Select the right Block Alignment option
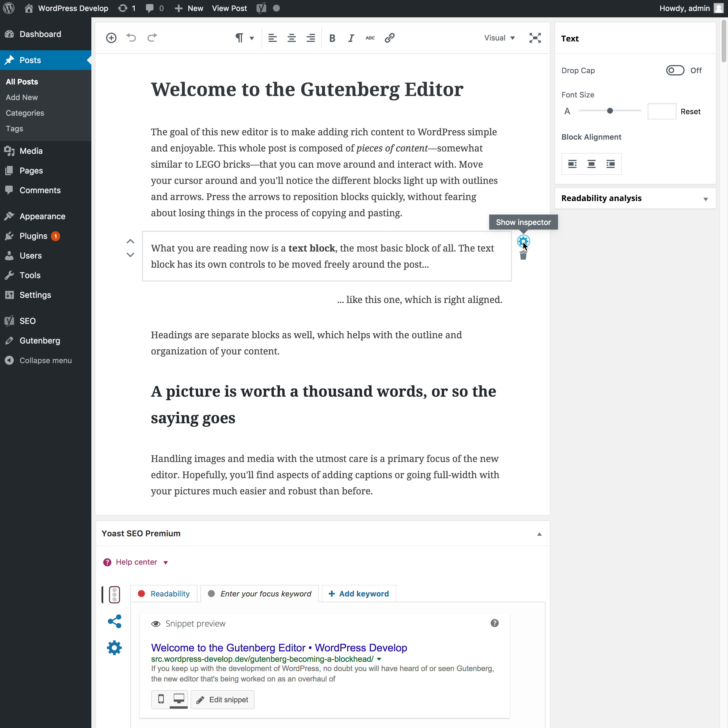 coord(610,164)
